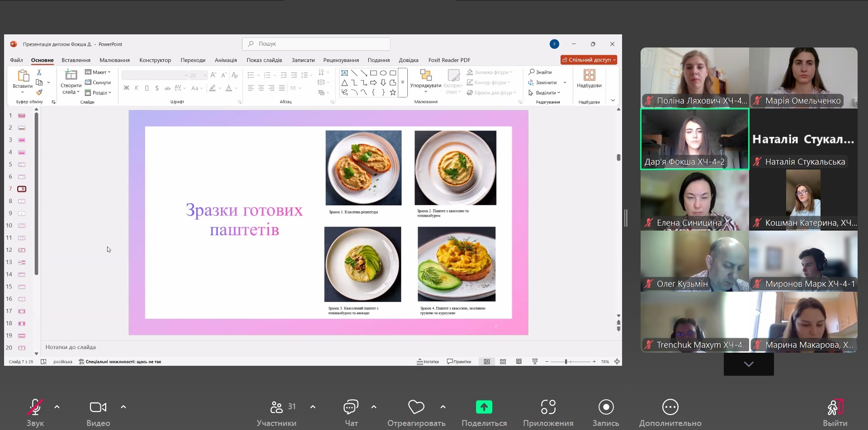Open the Анімація ribbon tab
Image resolution: width=868 pixels, height=430 pixels.
226,60
